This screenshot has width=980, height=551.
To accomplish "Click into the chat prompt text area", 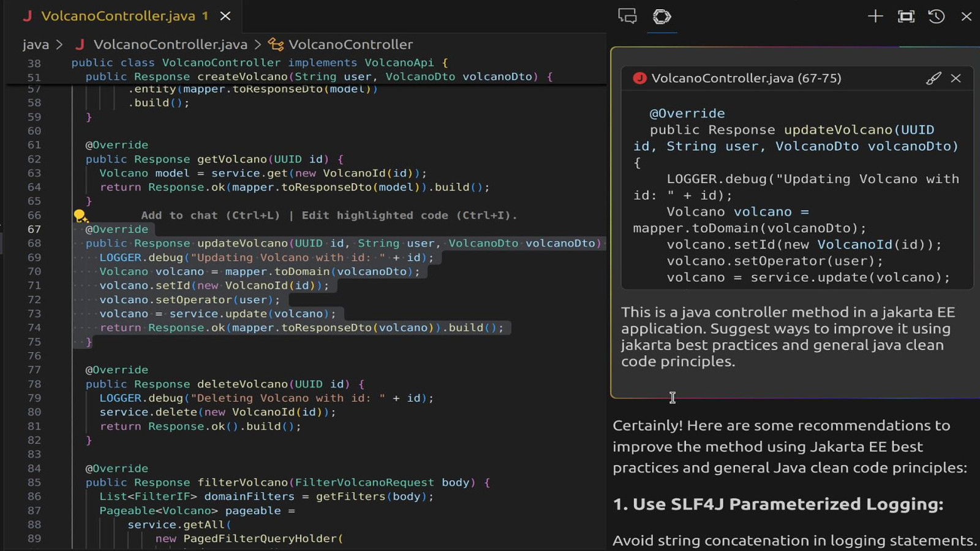I will [788, 337].
